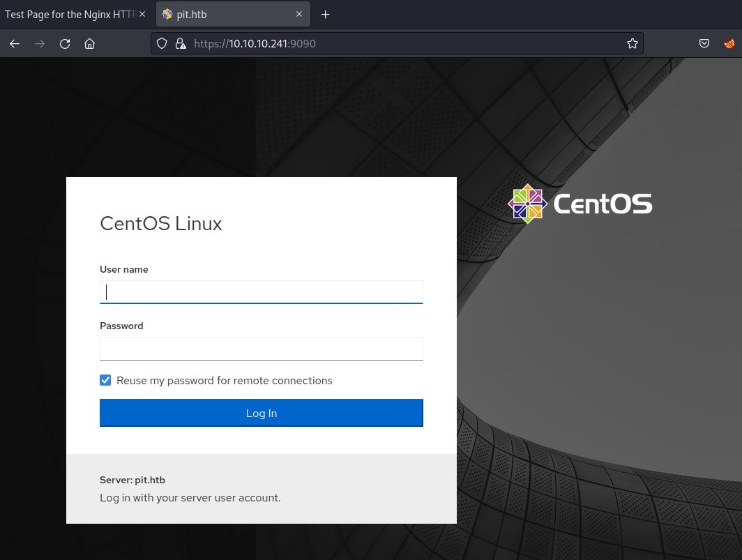Close the Test Page for Nginx tab

[x=142, y=15]
